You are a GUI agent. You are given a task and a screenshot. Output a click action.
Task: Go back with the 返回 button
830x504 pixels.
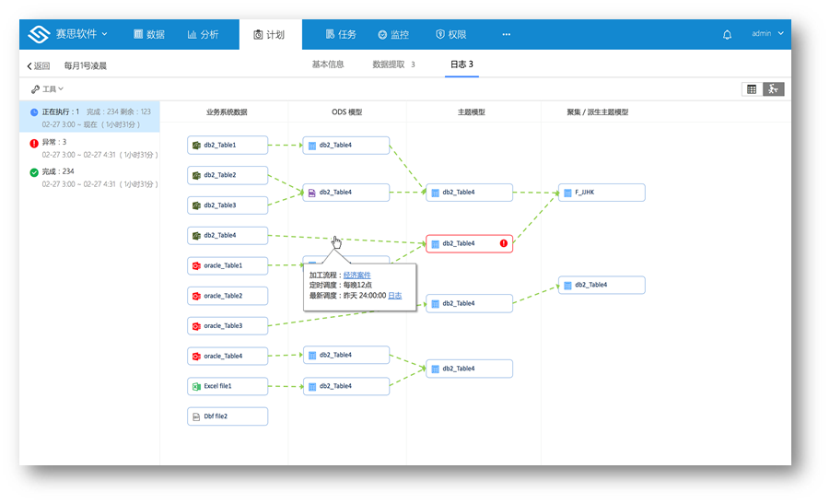[x=39, y=65]
